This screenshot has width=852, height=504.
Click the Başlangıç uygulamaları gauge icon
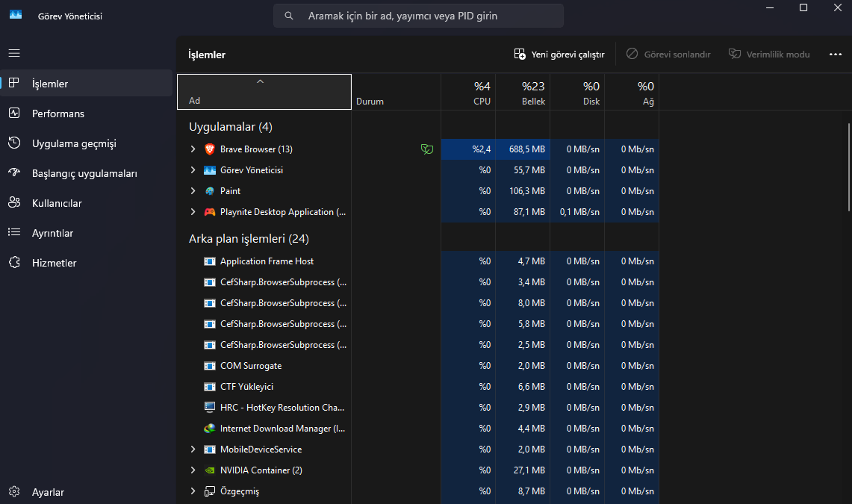(x=14, y=172)
